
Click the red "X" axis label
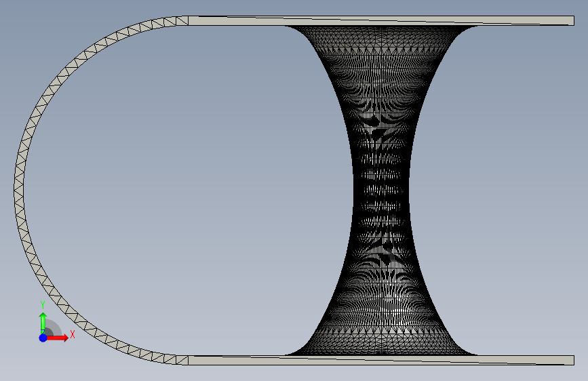[73, 334]
